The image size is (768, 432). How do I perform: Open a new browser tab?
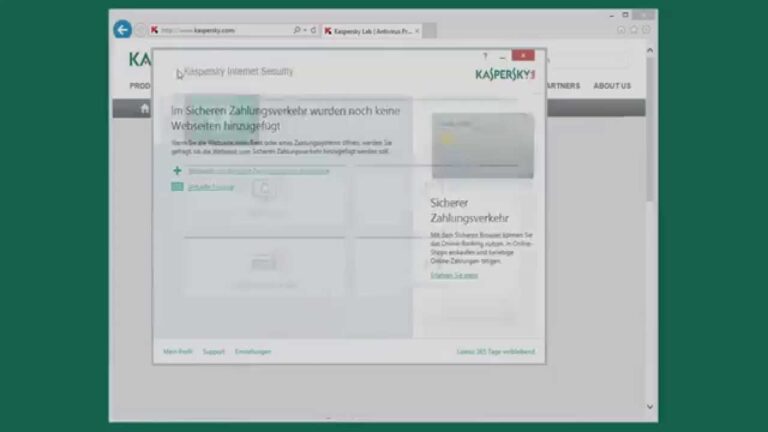(430, 30)
